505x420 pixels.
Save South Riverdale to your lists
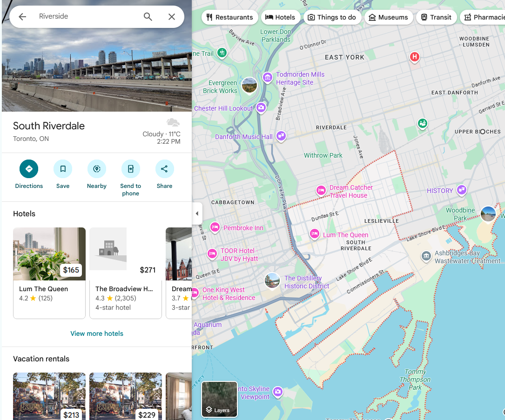coord(63,169)
